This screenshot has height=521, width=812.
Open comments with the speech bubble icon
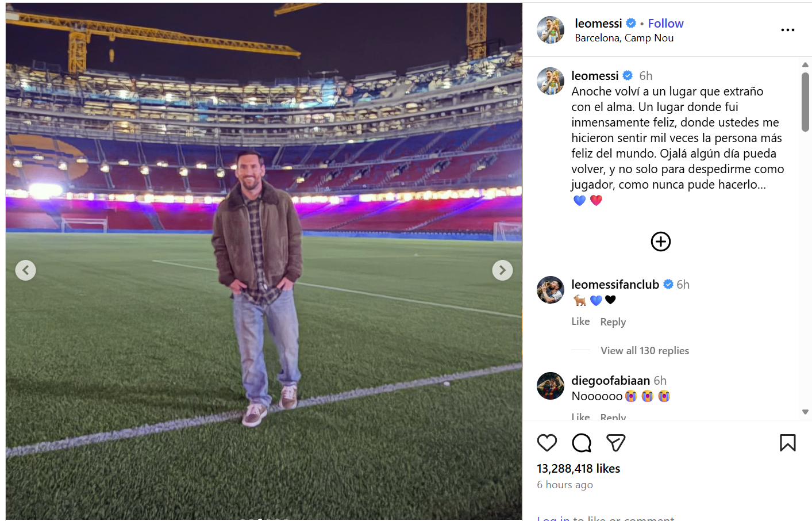click(581, 443)
